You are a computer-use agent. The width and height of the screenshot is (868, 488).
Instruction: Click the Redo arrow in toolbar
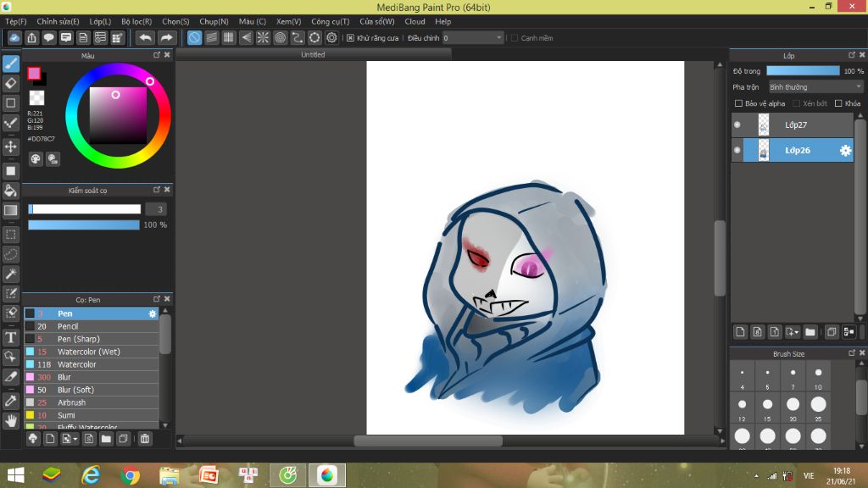(x=167, y=38)
